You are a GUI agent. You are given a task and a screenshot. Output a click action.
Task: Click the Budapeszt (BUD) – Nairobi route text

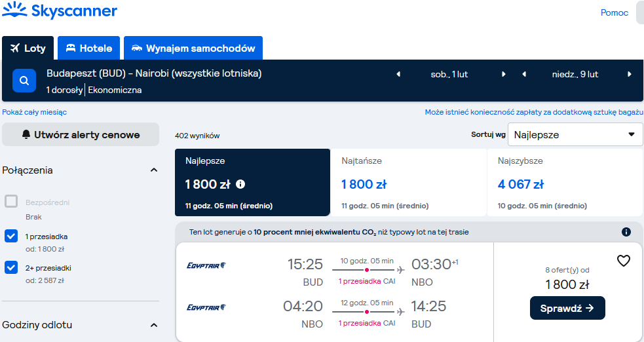(x=154, y=73)
